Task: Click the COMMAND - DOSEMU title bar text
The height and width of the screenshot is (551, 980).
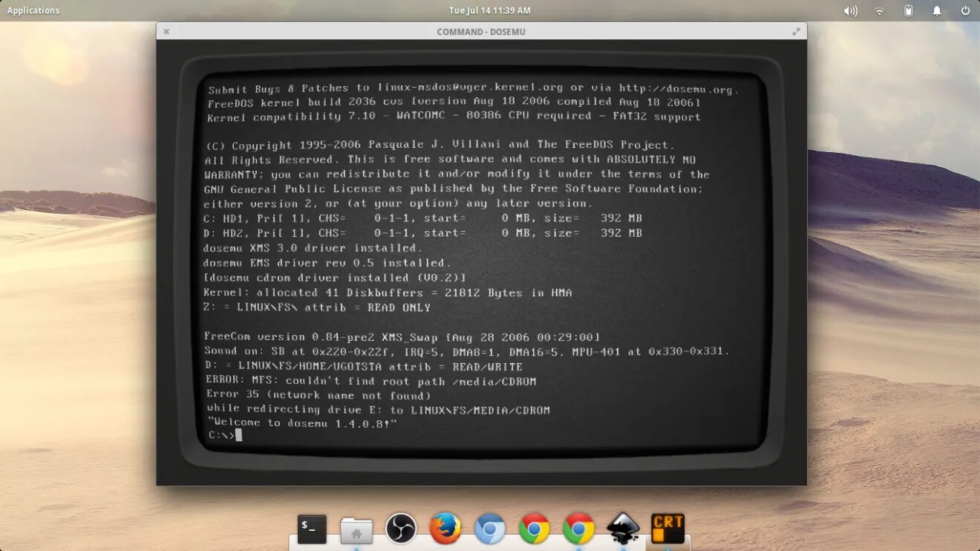Action: [x=481, y=32]
